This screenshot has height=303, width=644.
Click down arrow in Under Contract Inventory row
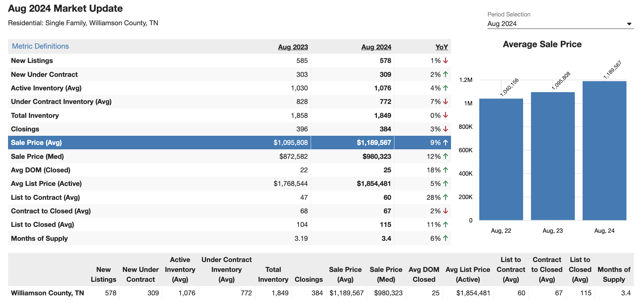click(x=446, y=102)
